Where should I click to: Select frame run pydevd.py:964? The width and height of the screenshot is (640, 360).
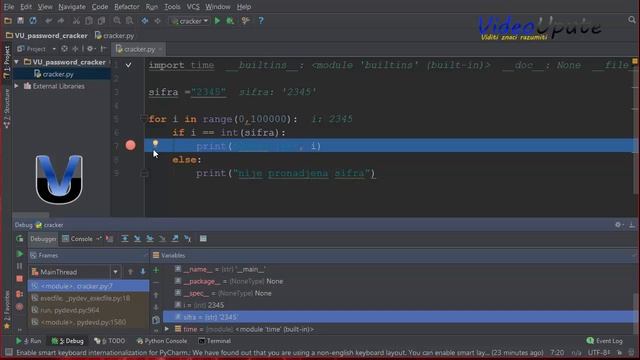coord(89,310)
